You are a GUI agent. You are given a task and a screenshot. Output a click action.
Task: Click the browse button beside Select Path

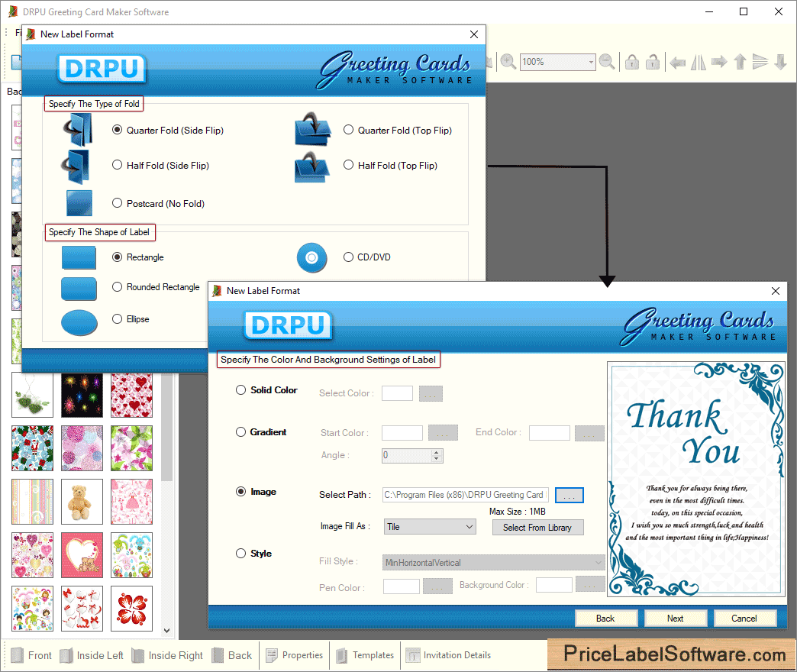click(x=570, y=495)
